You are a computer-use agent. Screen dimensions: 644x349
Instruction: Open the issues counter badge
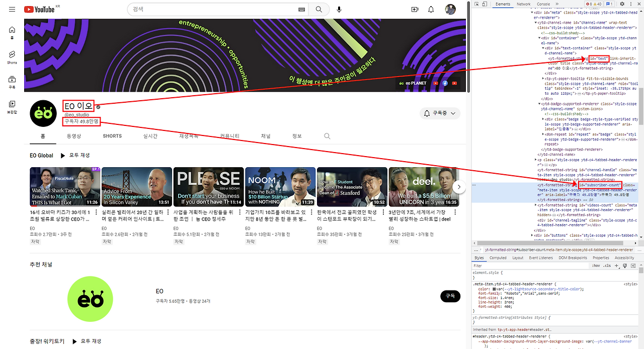609,4
